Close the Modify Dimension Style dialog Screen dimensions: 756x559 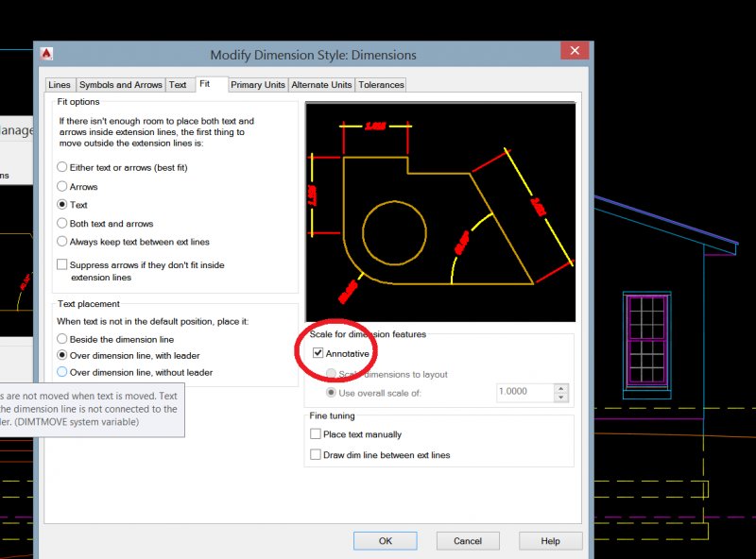coord(575,52)
